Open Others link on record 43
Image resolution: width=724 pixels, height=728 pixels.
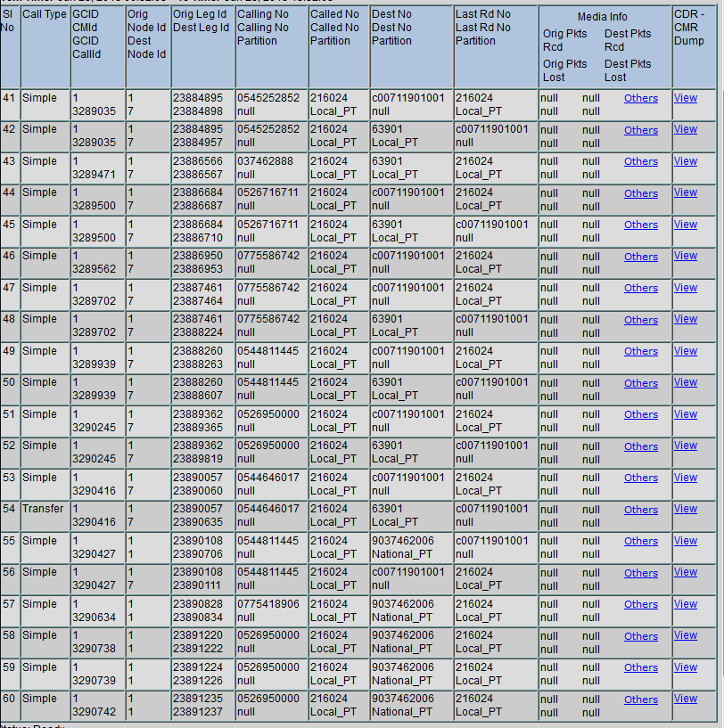(x=641, y=161)
